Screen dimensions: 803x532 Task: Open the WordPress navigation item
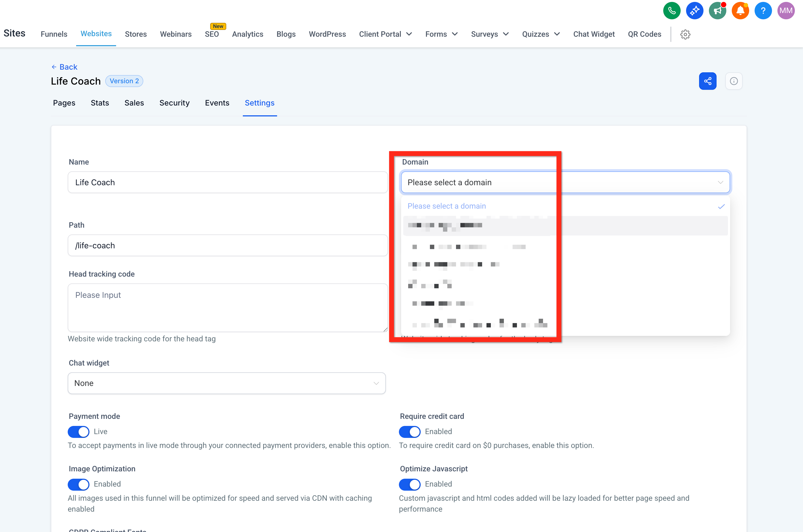click(x=327, y=34)
